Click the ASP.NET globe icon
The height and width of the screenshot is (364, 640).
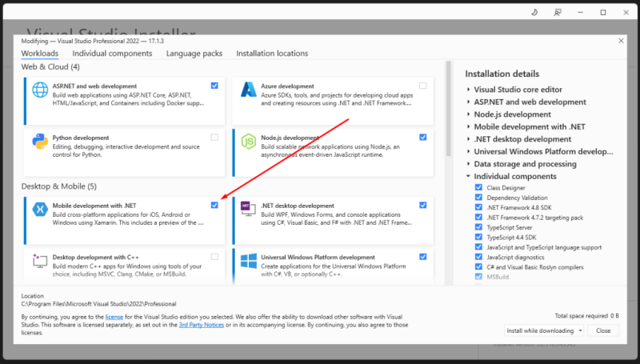(x=40, y=90)
